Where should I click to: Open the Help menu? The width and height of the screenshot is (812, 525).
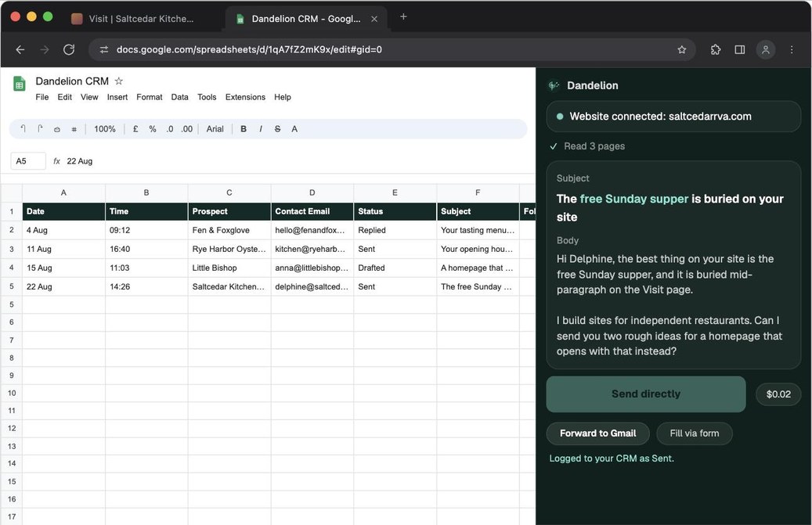click(x=282, y=97)
